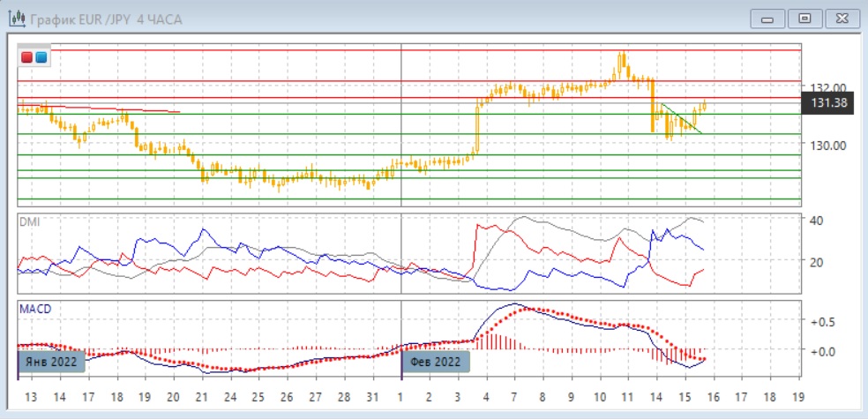868x419 pixels.
Task: Click the 132.00 price axis label
Action: click(x=828, y=87)
